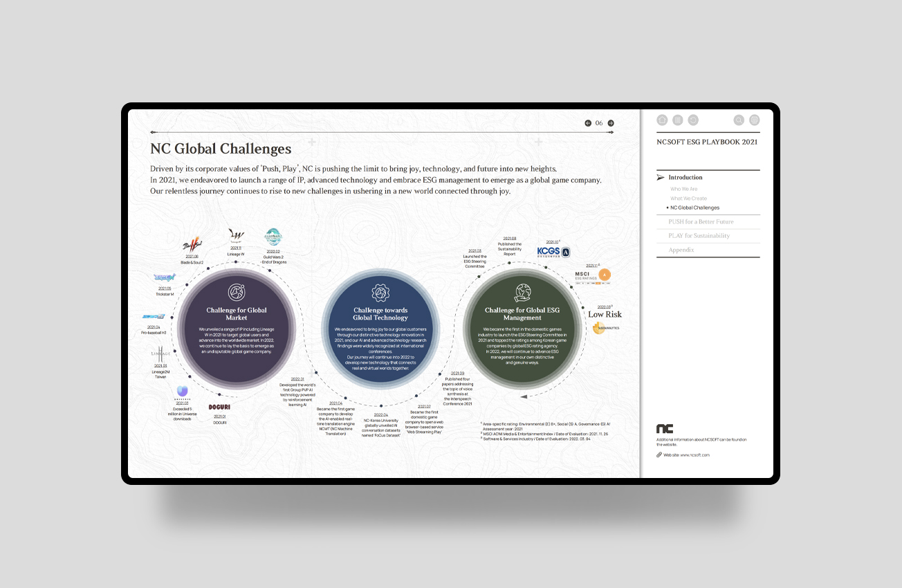This screenshot has width=902, height=588.
Task: Click the page number 06
Action: [599, 123]
